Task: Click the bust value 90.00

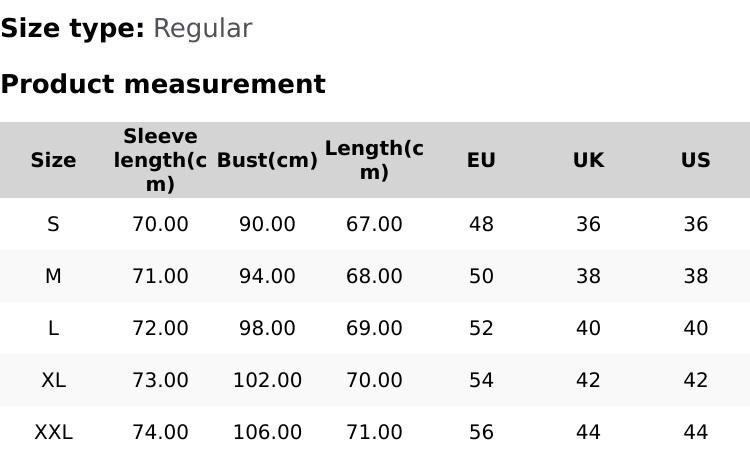Action: pyautogui.click(x=267, y=224)
